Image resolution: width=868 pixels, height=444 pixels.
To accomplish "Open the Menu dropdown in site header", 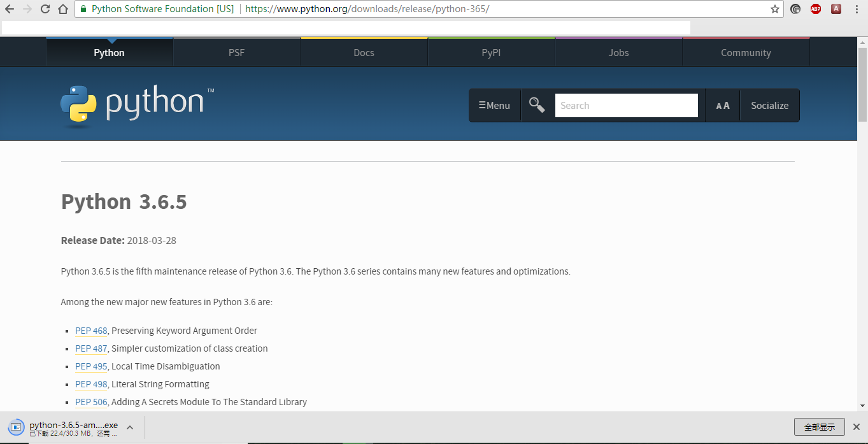I will point(495,106).
